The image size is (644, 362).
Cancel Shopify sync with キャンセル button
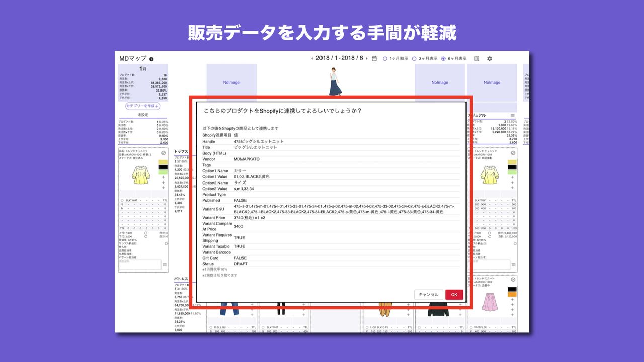(429, 295)
